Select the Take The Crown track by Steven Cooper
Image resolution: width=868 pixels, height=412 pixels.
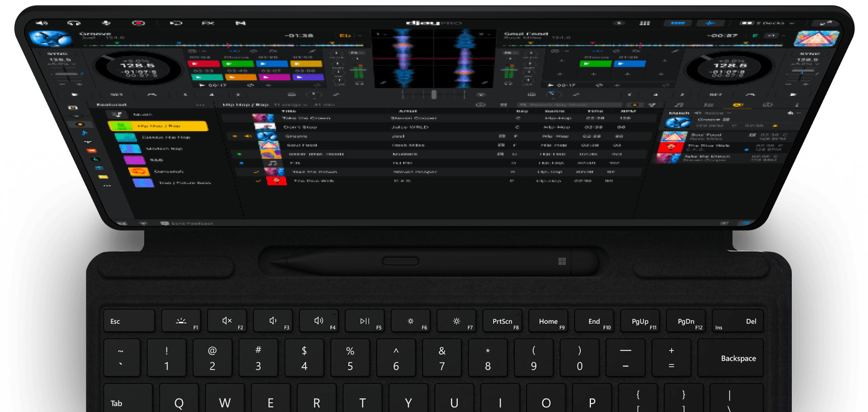pyautogui.click(x=440, y=118)
